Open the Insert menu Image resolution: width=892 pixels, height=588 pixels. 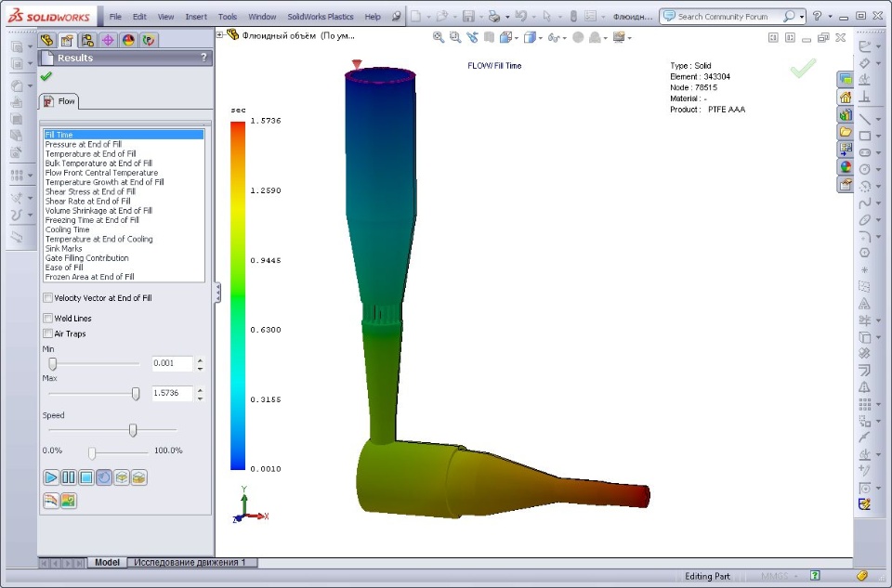[x=196, y=17]
